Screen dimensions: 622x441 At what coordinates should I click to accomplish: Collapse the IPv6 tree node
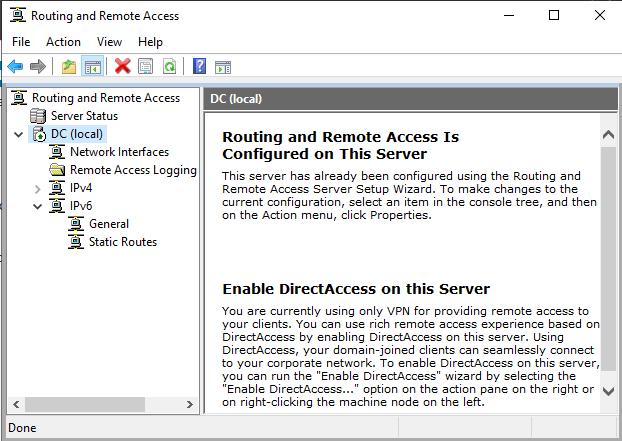(x=38, y=206)
